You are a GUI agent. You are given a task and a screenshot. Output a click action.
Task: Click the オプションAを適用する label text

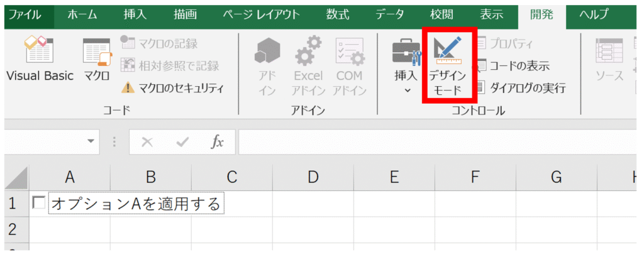[x=136, y=203]
